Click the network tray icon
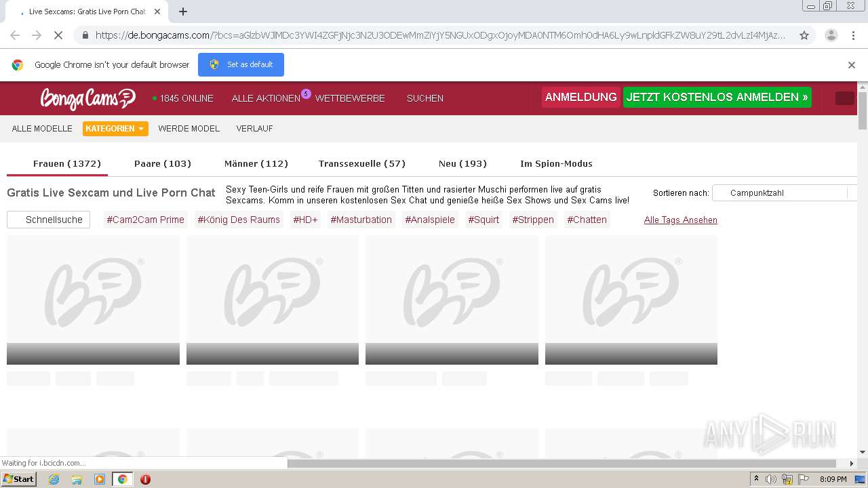Viewport: 868px width, 488px height. tap(787, 479)
